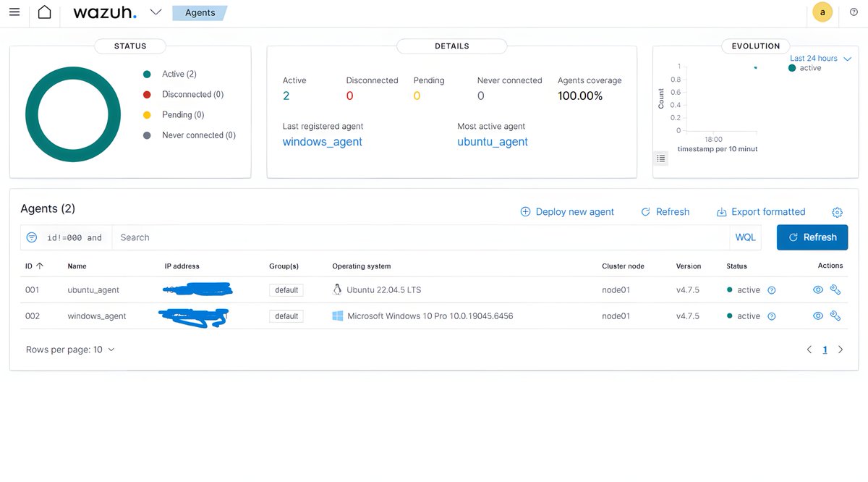Select windows_agent row name in table

(97, 316)
